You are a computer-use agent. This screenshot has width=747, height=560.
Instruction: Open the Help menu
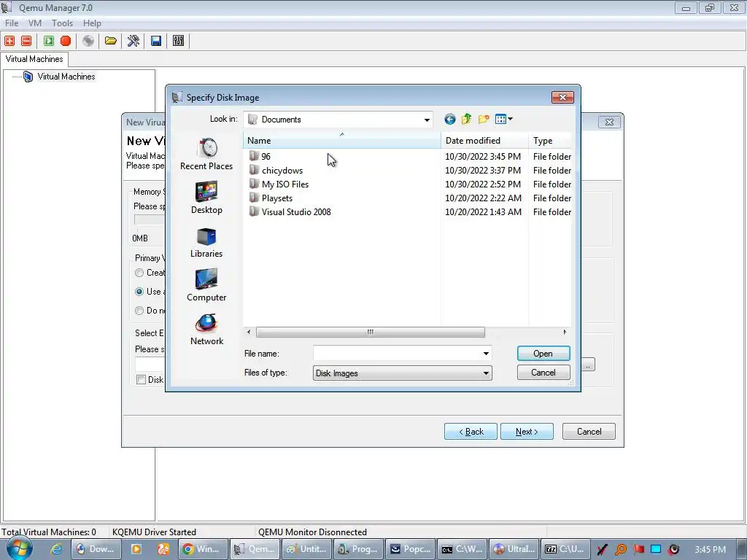click(92, 23)
